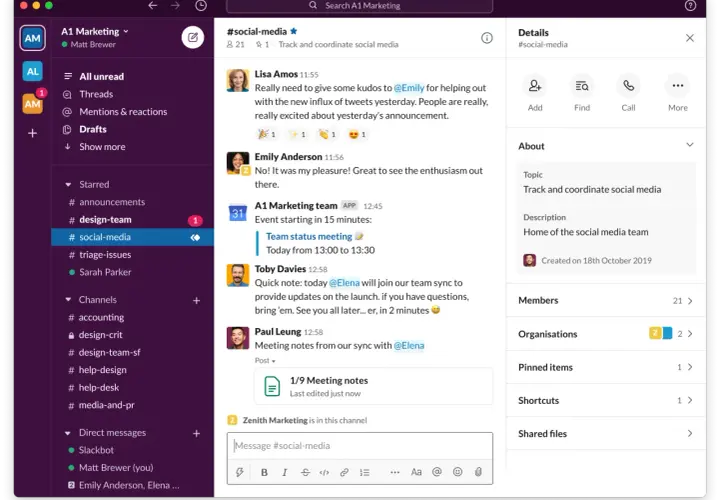This screenshot has width=720, height=500.
Task: Switch to the AL workspace
Action: (32, 72)
